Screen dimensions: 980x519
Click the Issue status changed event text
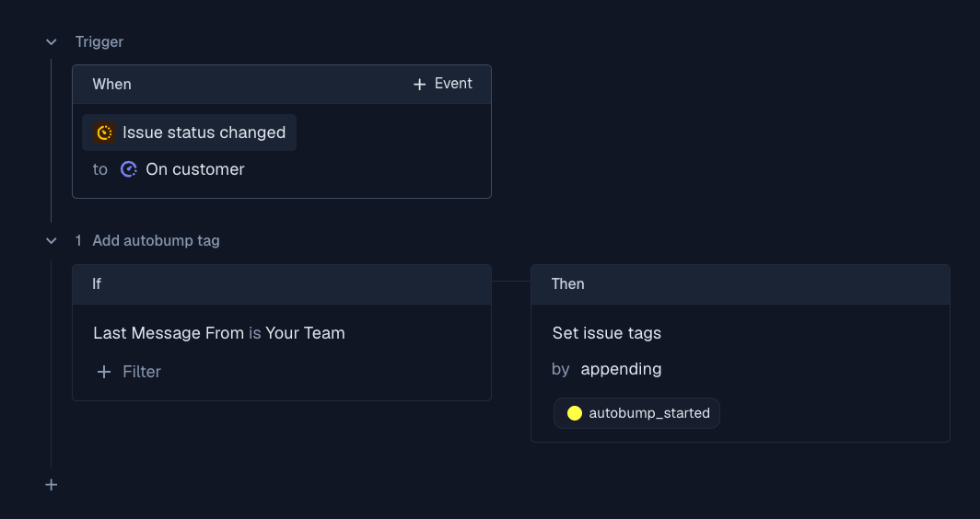(x=204, y=133)
